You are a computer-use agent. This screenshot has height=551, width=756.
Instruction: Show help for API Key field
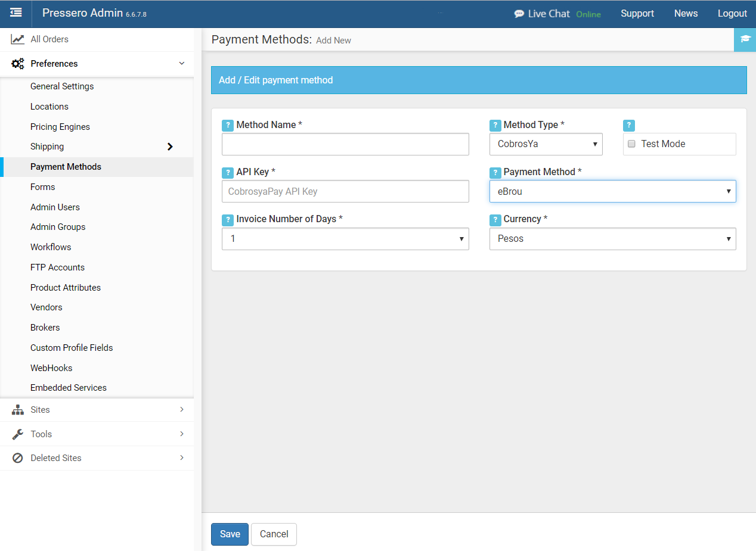click(x=228, y=172)
